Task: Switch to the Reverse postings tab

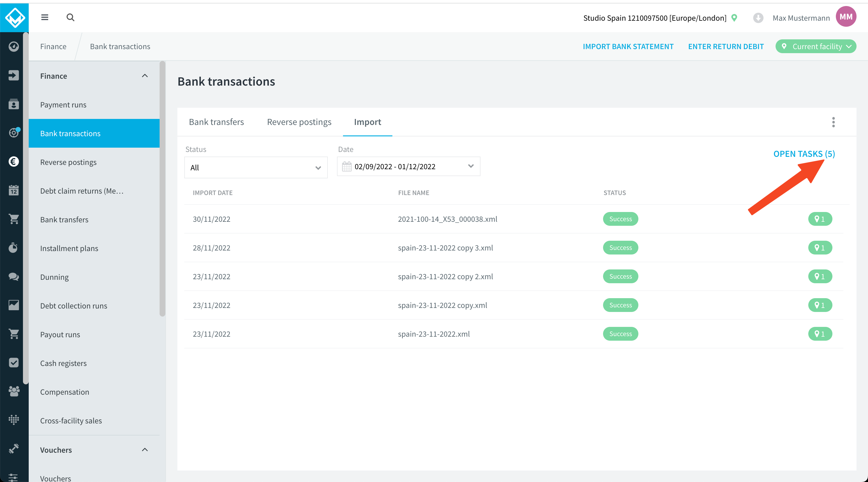Action: pos(299,122)
